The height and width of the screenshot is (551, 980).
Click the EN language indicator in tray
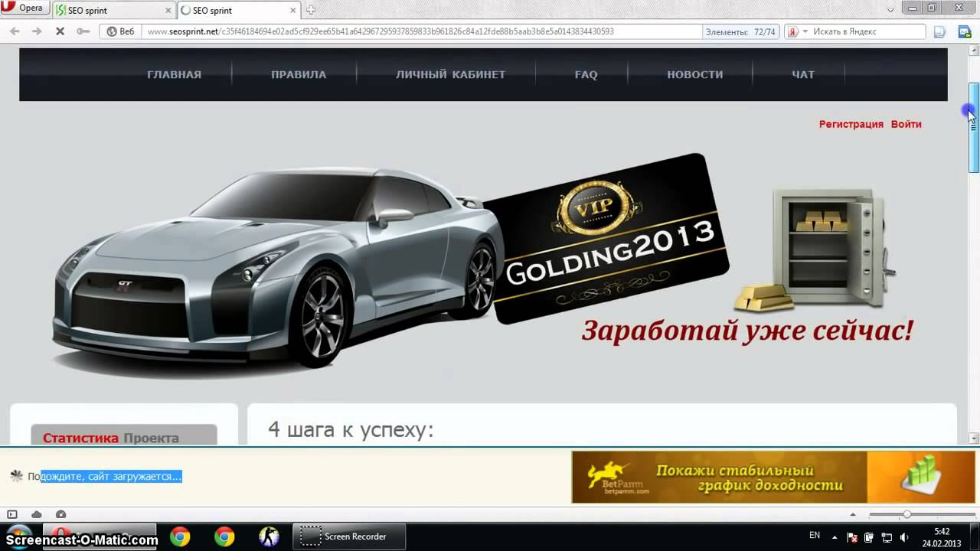tap(815, 536)
